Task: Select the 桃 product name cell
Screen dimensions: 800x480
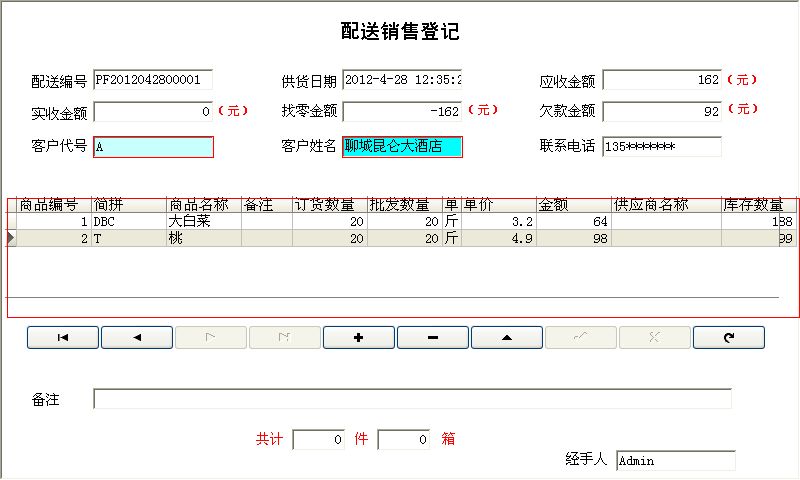Action: click(203, 238)
